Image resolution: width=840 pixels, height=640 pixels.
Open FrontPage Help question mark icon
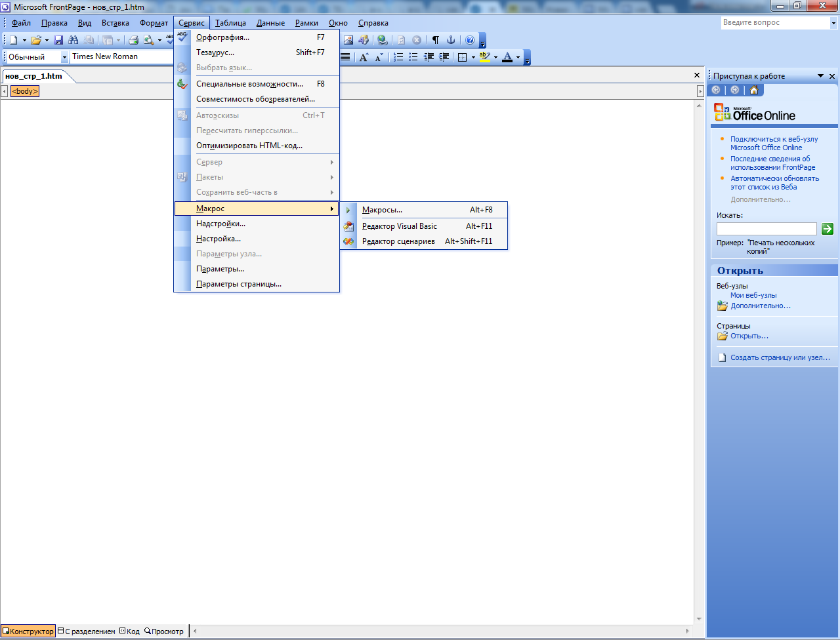[x=470, y=40]
